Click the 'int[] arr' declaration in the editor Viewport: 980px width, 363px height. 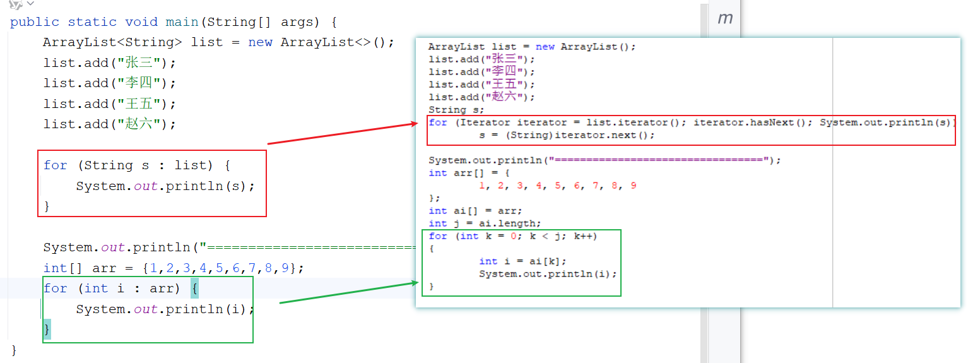pyautogui.click(x=75, y=268)
